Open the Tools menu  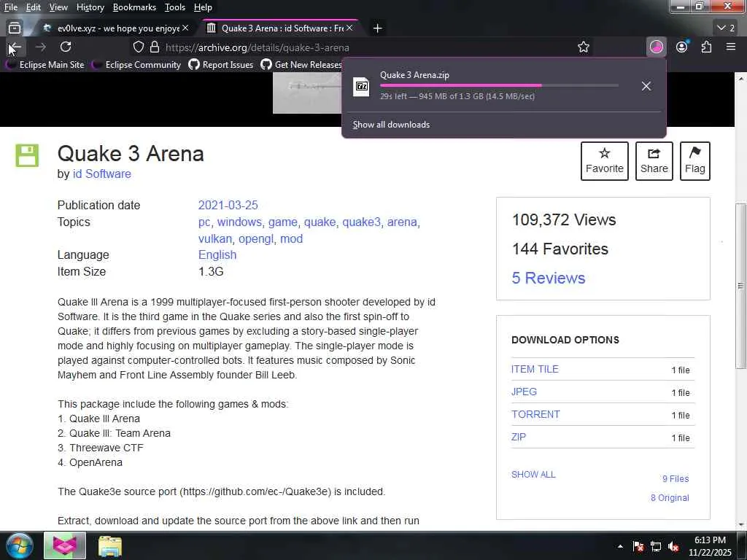175,7
